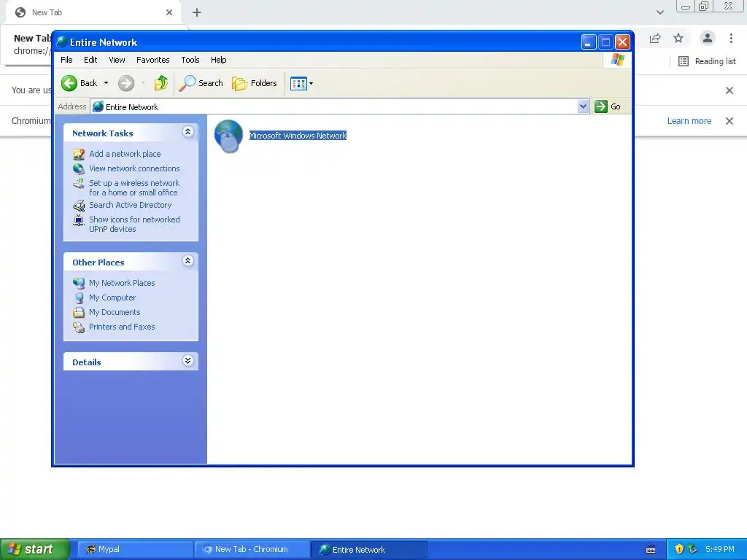
Task: Bookmark this page with the star icon
Action: pos(678,38)
